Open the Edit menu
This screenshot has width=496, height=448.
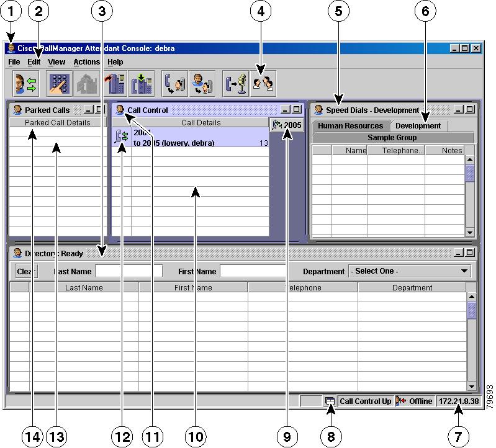point(34,62)
